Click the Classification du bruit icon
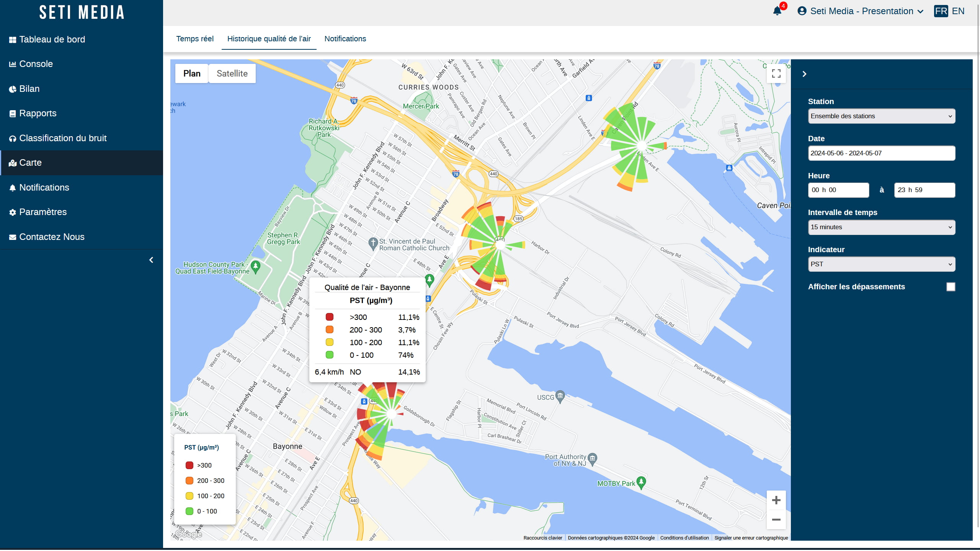Image resolution: width=980 pixels, height=551 pixels. click(12, 138)
